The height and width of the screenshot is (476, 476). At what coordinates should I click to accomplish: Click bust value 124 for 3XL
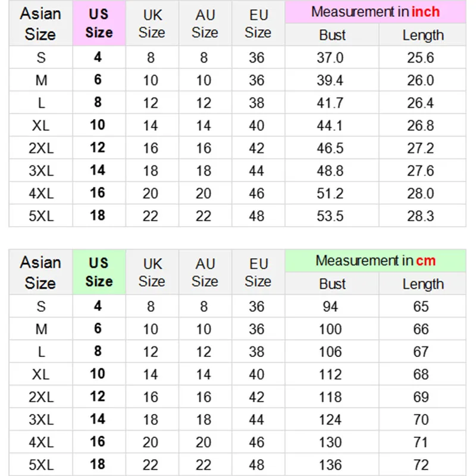tap(331, 419)
